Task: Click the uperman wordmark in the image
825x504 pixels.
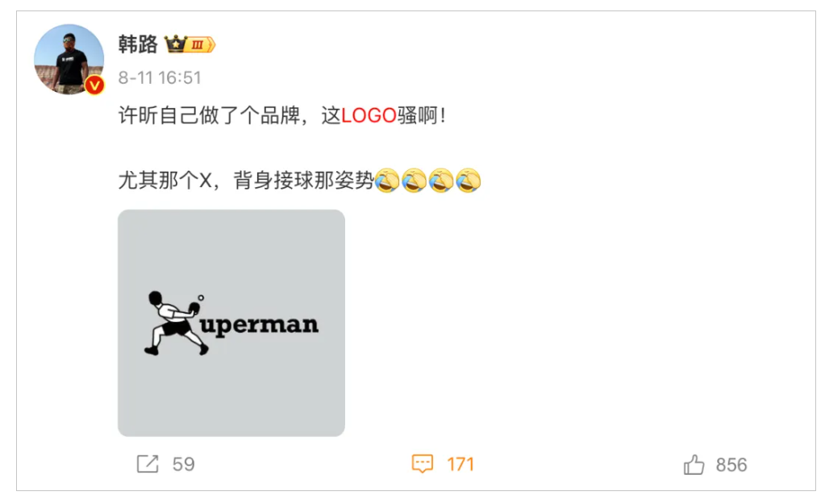Action: click(260, 325)
